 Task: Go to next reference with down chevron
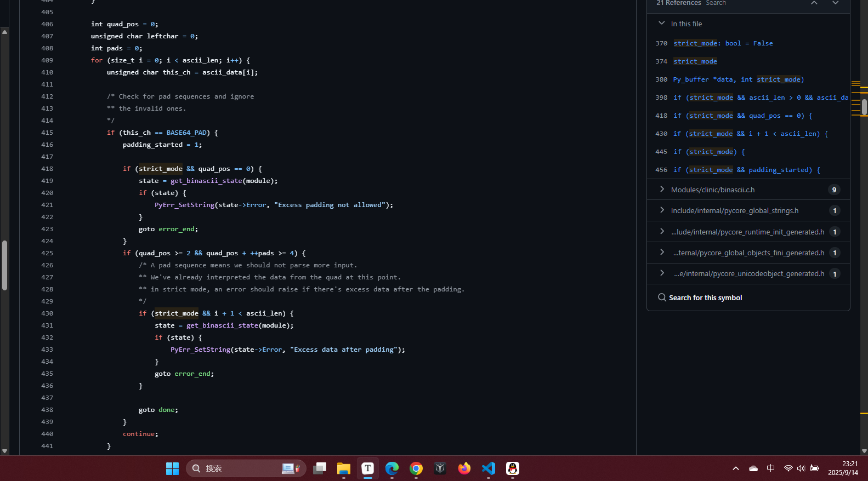835,3
